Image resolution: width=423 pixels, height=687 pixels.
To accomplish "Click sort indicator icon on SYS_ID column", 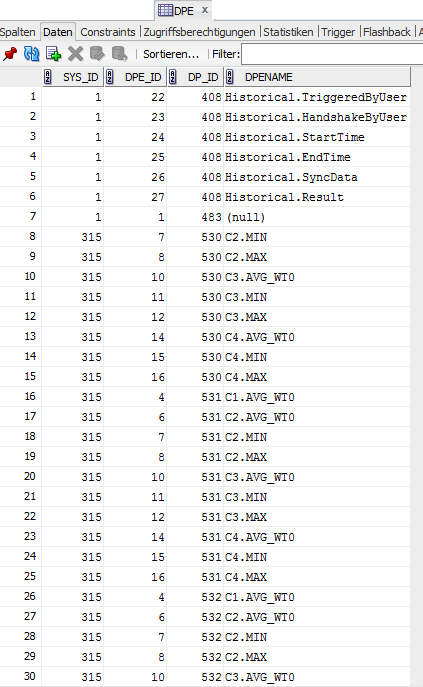I will coord(48,77).
